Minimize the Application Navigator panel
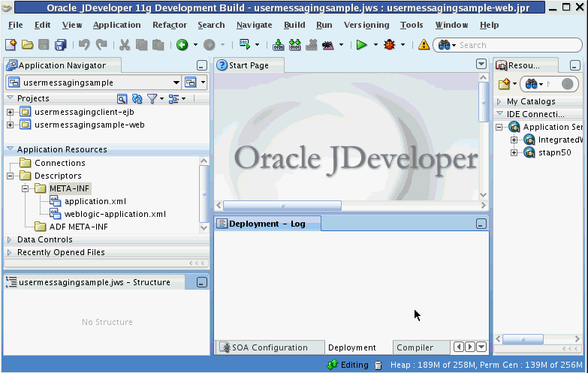Image resolution: width=588 pixels, height=373 pixels. (202, 65)
